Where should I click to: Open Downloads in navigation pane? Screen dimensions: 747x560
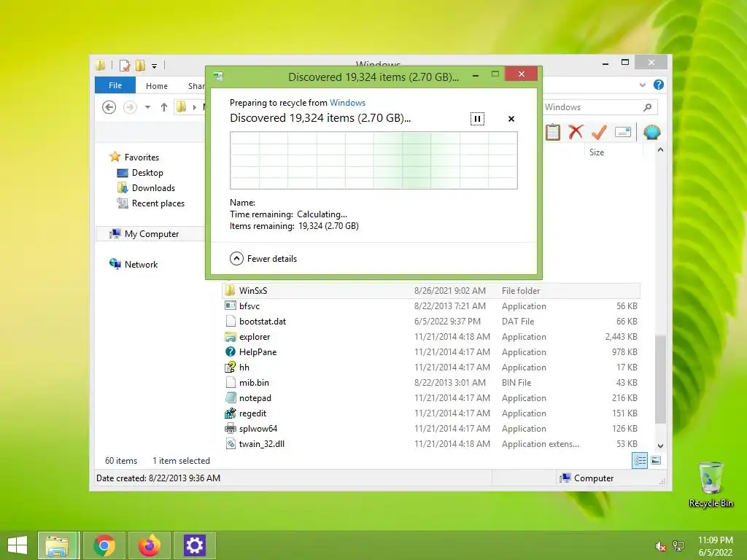(146, 187)
